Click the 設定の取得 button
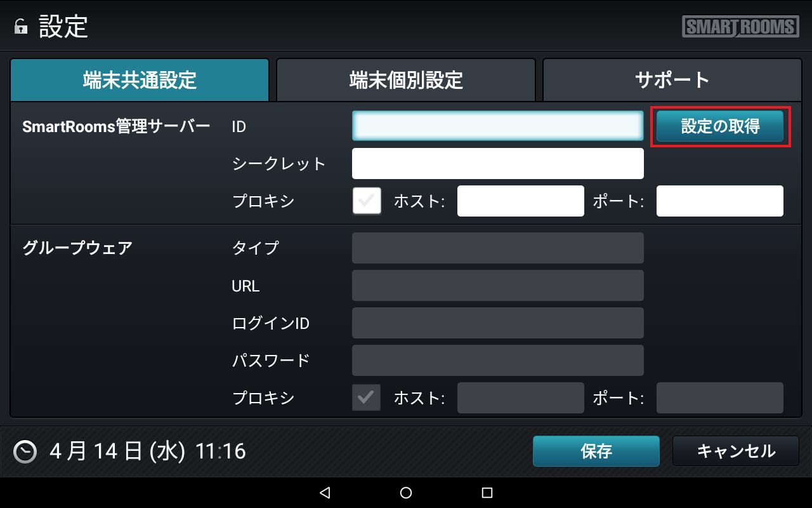Screen dimensions: 812x508 pos(720,126)
